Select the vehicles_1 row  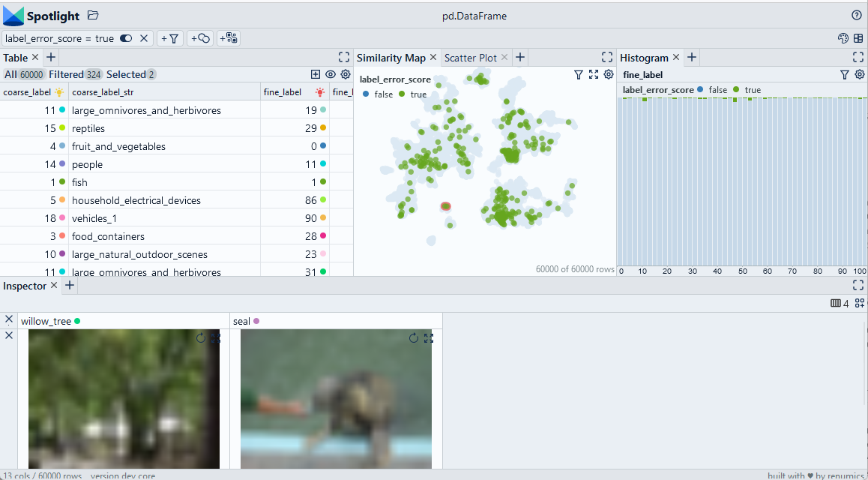click(x=176, y=218)
